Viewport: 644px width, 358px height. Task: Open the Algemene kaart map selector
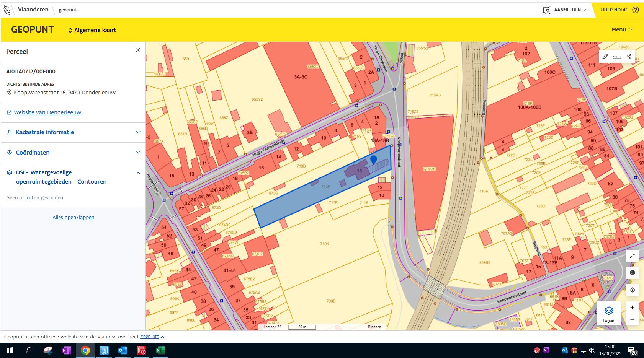point(92,30)
